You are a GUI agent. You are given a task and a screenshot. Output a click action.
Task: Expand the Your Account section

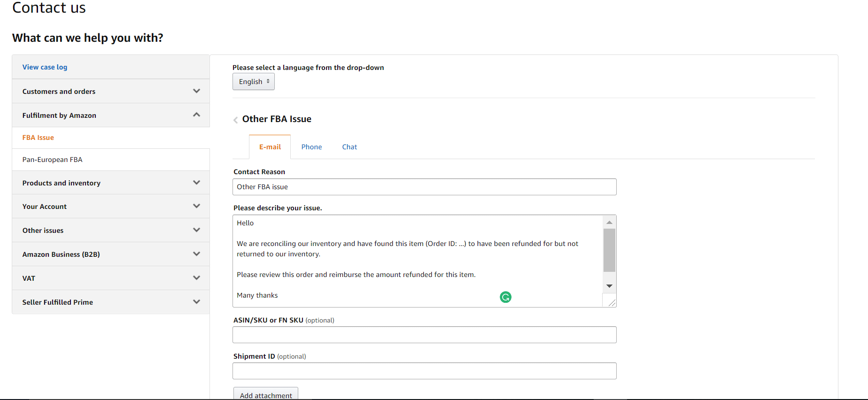click(196, 206)
